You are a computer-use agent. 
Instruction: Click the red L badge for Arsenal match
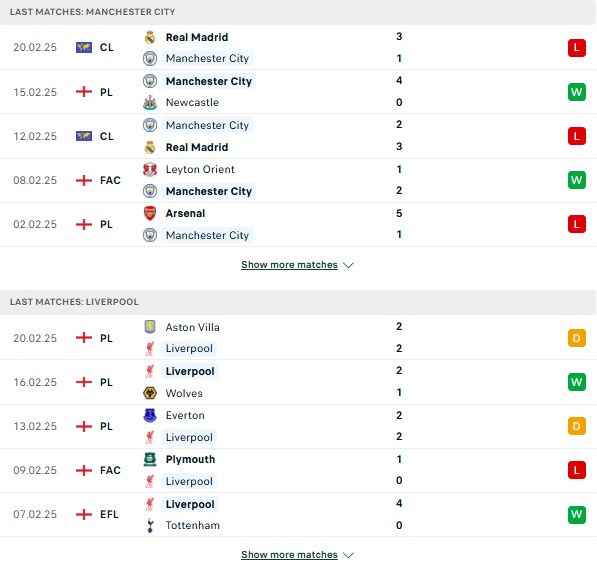point(576,224)
